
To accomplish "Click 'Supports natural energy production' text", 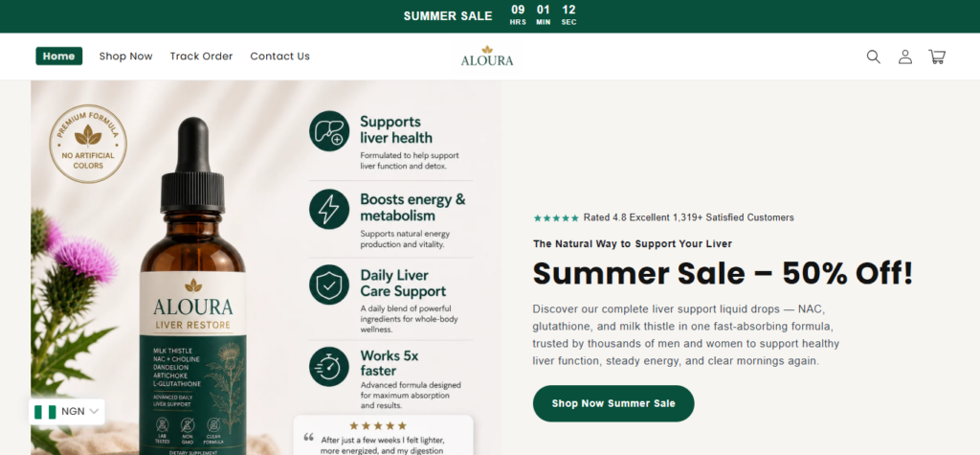I will coord(405,239).
